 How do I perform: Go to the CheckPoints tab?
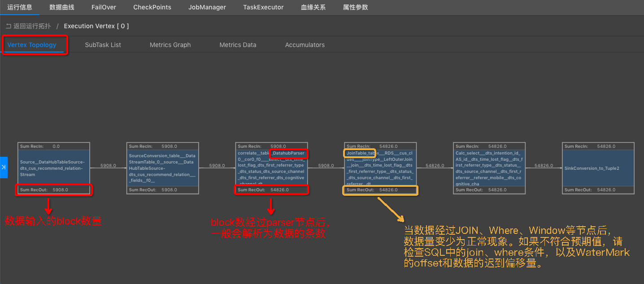[x=152, y=7]
